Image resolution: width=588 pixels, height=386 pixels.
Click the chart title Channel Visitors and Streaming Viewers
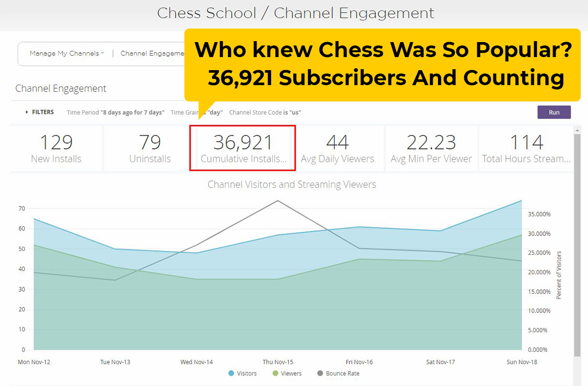tap(292, 184)
